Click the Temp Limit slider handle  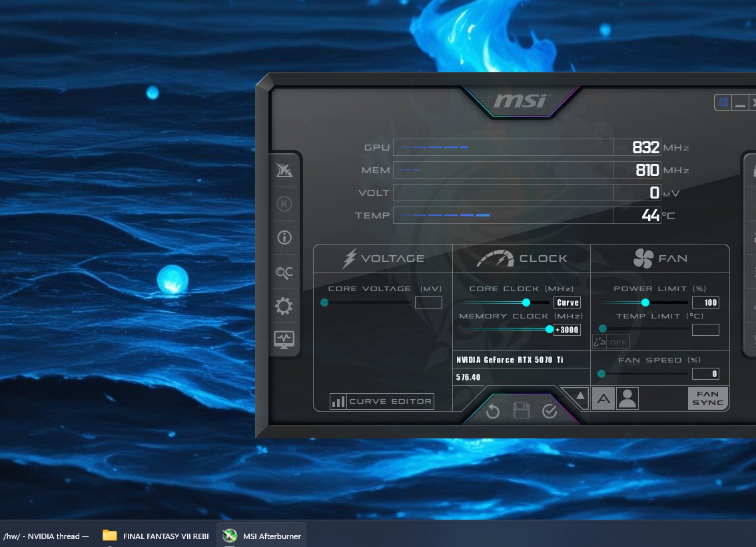point(603,328)
